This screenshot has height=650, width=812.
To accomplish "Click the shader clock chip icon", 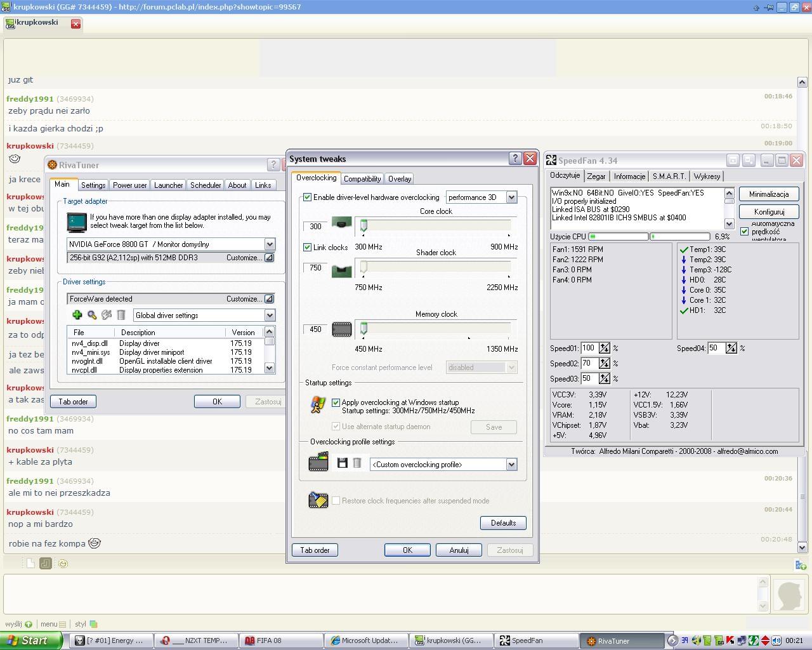I will [341, 270].
